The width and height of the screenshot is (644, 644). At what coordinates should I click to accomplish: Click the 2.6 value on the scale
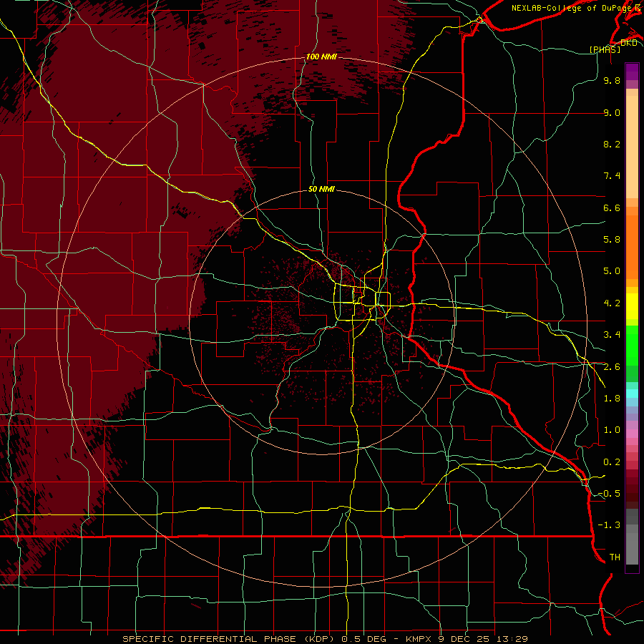612,367
